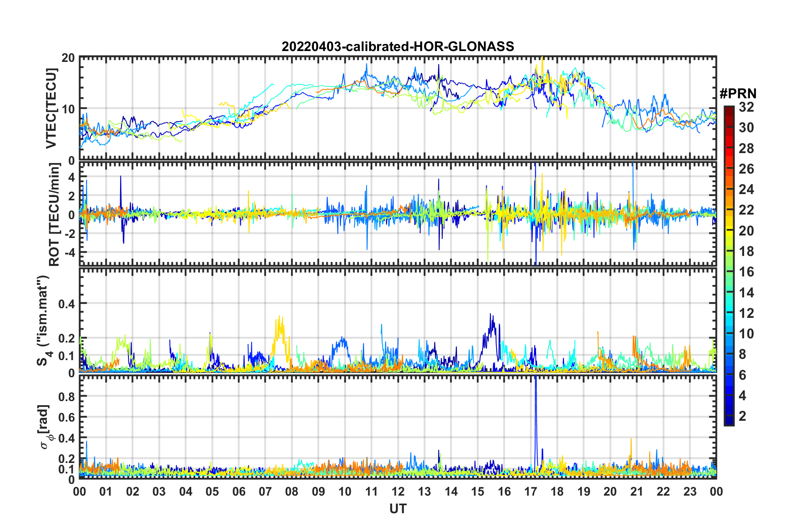Select the VTEC[TECU] y-axis label
Screen dimensions: 796x532
[x=51, y=108]
